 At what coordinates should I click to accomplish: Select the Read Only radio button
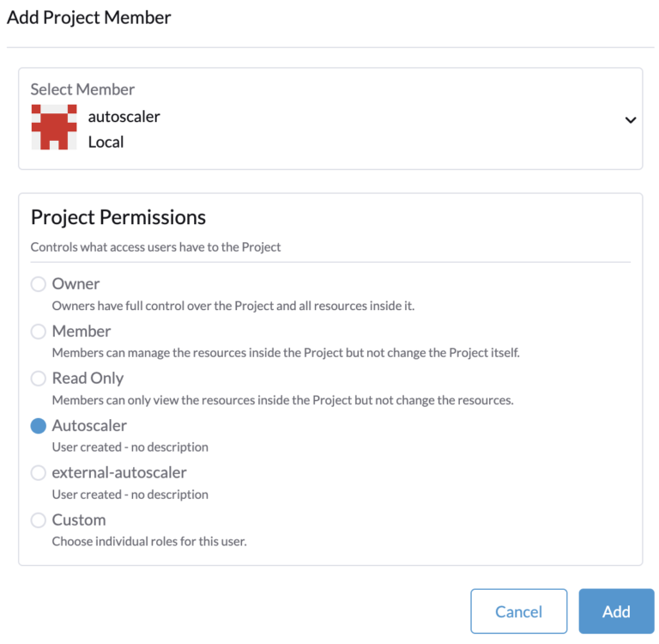click(39, 379)
